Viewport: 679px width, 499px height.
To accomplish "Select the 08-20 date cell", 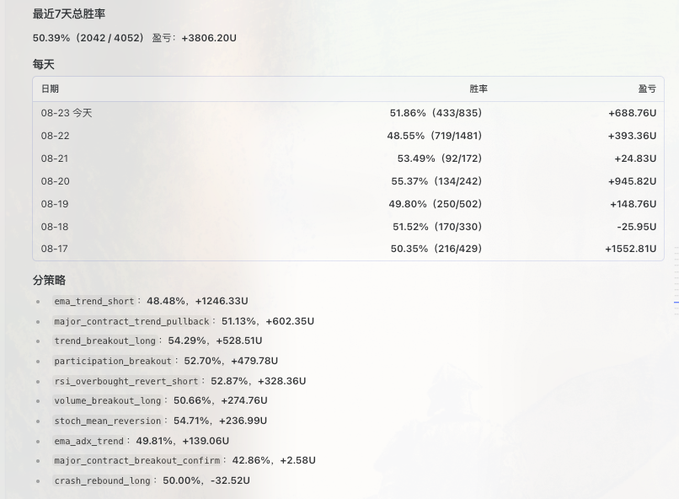I will [55, 181].
